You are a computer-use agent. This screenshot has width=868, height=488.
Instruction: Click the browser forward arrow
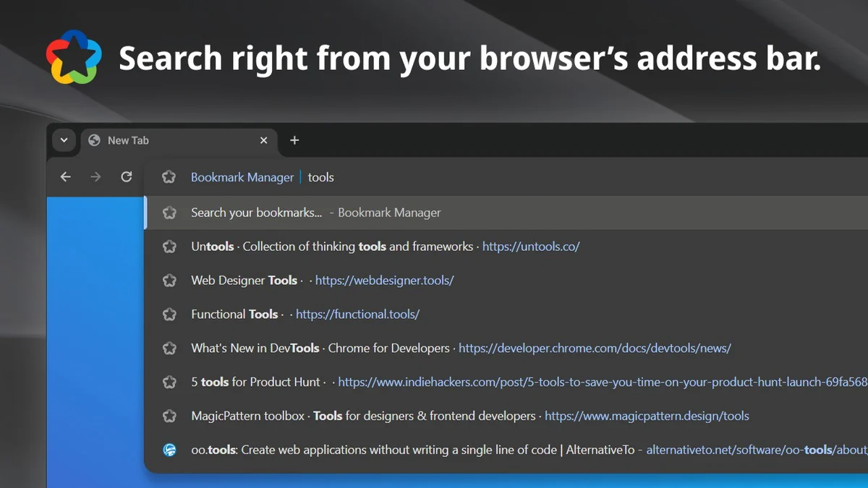[95, 177]
